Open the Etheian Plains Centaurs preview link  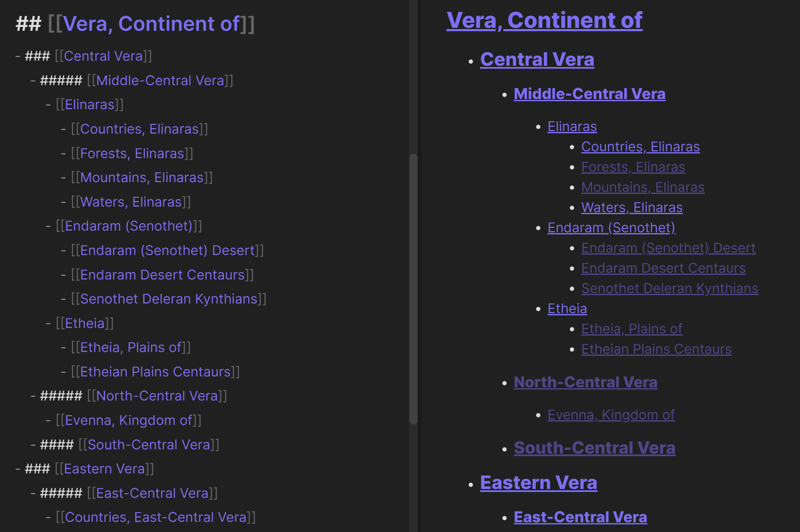click(x=656, y=349)
